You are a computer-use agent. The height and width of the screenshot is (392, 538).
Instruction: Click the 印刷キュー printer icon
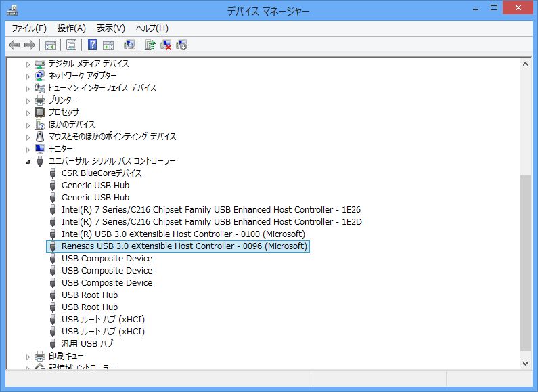40,356
